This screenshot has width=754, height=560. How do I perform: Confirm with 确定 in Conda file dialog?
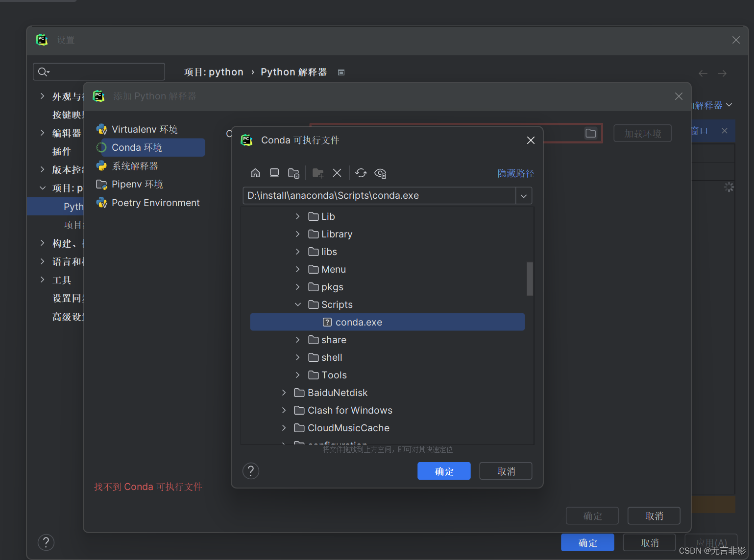click(x=444, y=471)
